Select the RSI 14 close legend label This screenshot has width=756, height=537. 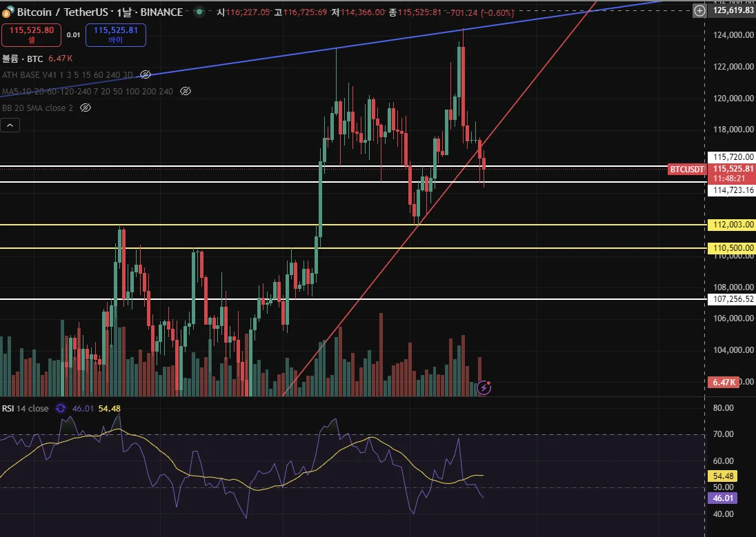click(25, 408)
